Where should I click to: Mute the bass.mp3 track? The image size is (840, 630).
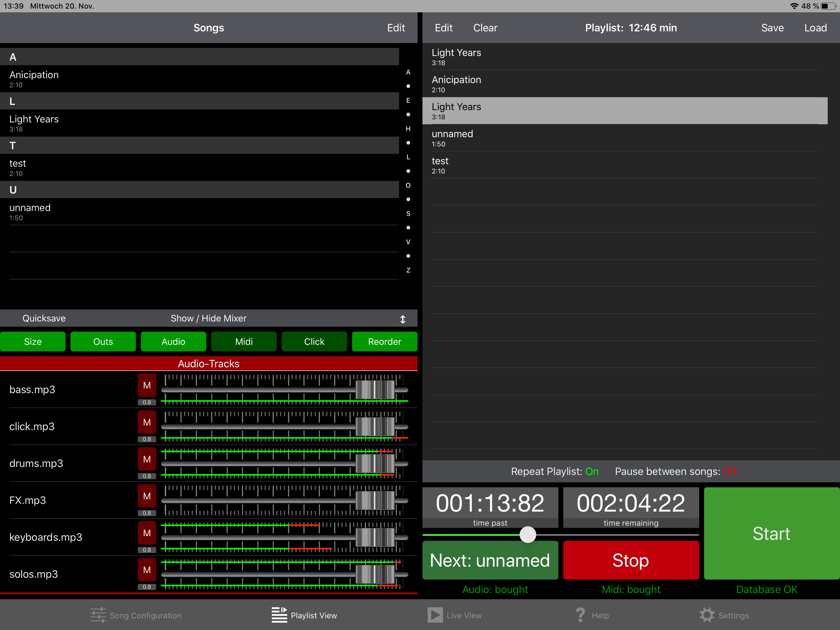click(x=147, y=386)
